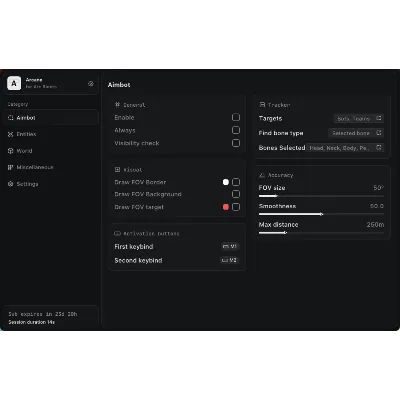The image size is (400, 400).
Task: Click the FOV size value 50°
Action: [x=379, y=188]
